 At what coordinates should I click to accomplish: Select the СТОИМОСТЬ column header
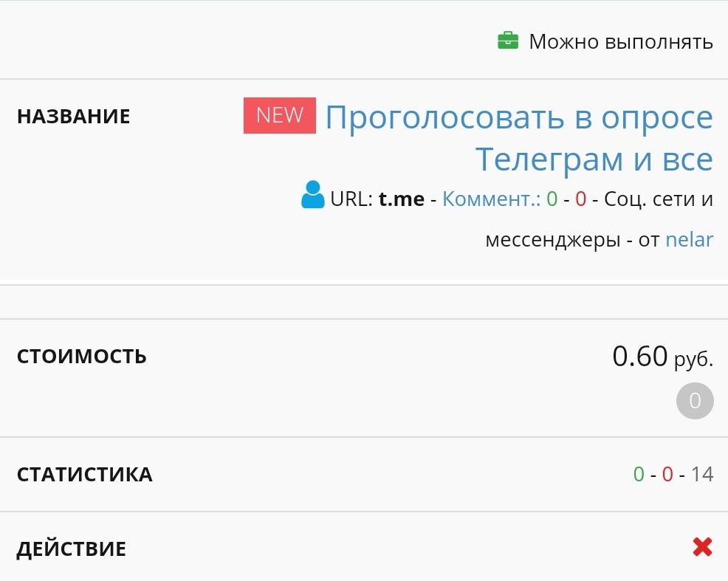83,356
